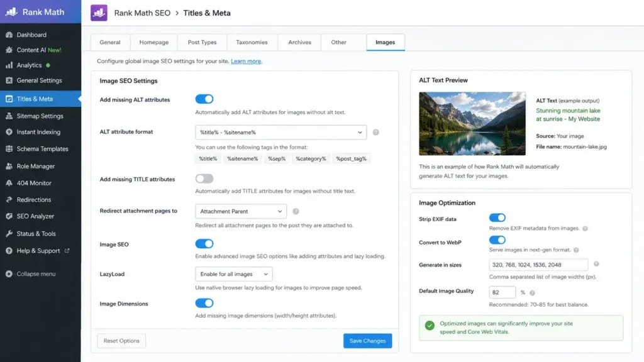
Task: Click the Help & Support question icon
Action: 9,251
